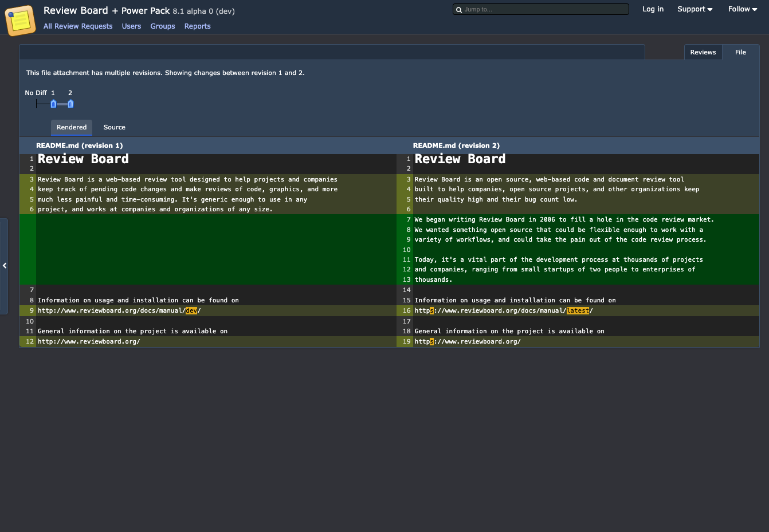Viewport: 769px width, 532px height.
Task: Click the search magnifier icon in Jump to
Action: [459, 10]
